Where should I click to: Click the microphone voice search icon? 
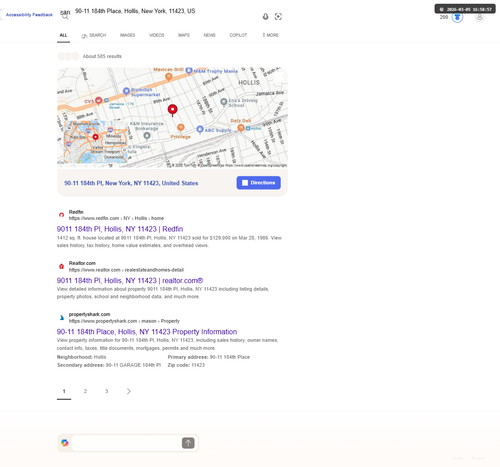click(x=265, y=16)
